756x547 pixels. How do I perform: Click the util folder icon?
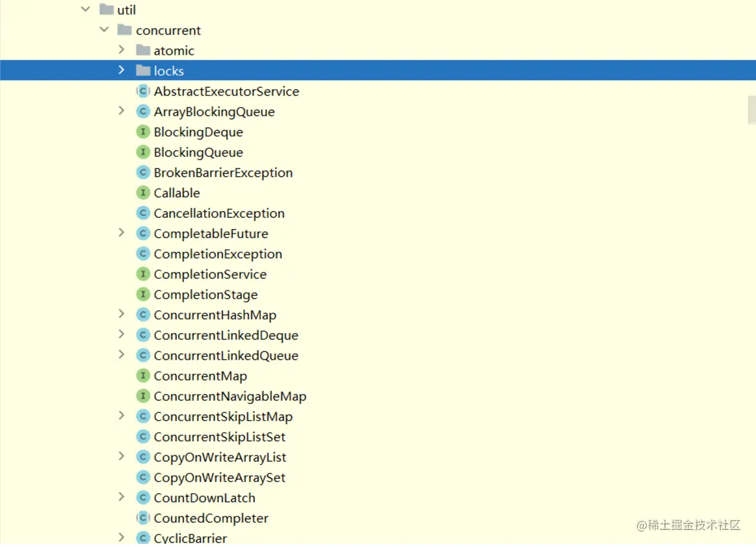pyautogui.click(x=107, y=10)
